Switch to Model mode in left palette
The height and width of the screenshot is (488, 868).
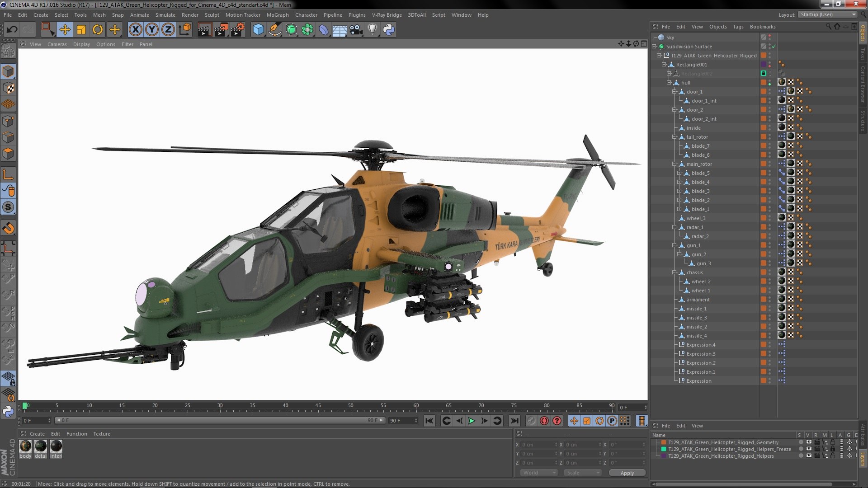coord(8,71)
